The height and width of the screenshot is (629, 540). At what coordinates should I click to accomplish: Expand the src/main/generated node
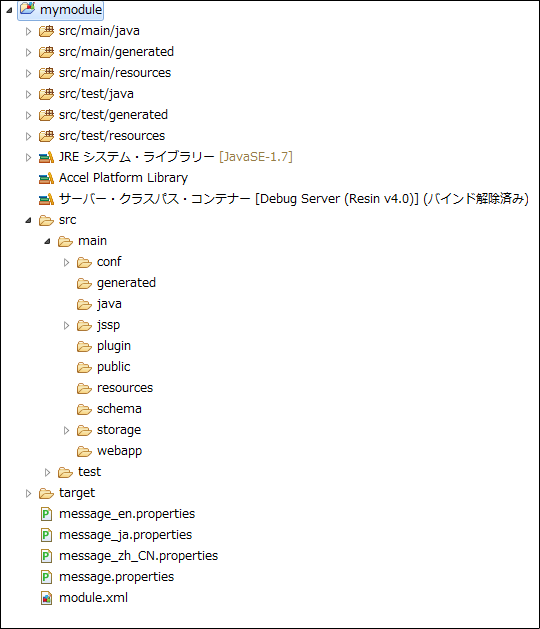(x=28, y=52)
